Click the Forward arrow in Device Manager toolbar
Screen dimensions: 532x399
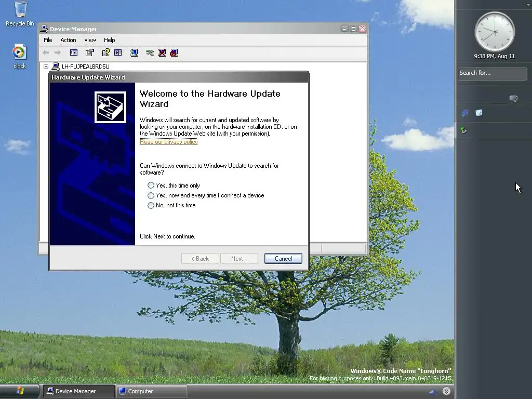coord(58,52)
